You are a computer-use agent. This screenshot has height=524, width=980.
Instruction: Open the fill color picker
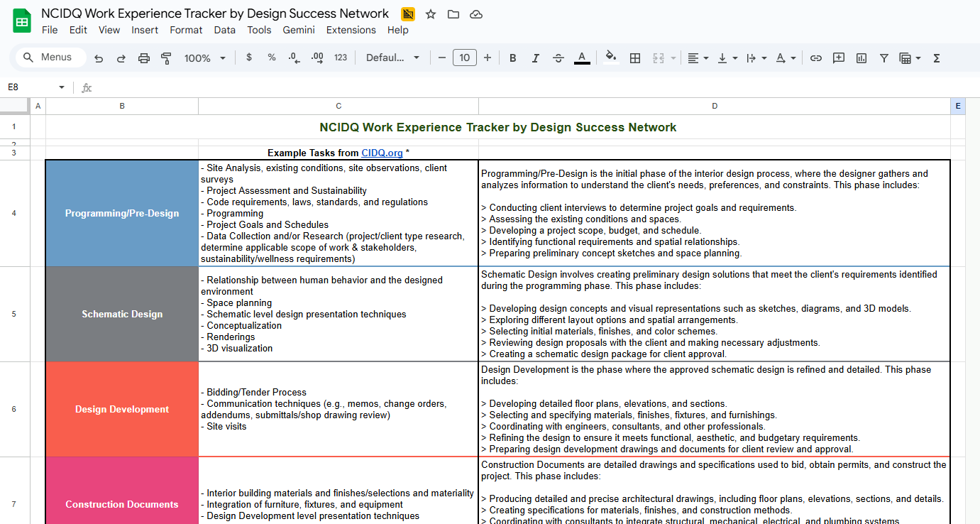[610, 58]
